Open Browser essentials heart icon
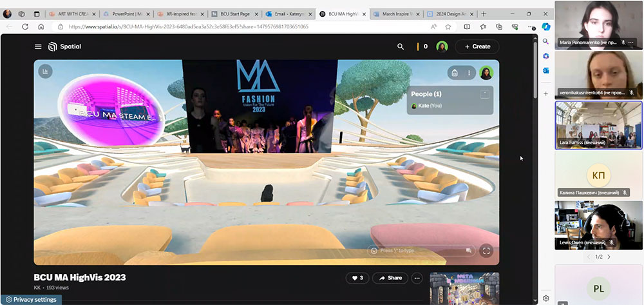The height and width of the screenshot is (305, 644). [515, 26]
